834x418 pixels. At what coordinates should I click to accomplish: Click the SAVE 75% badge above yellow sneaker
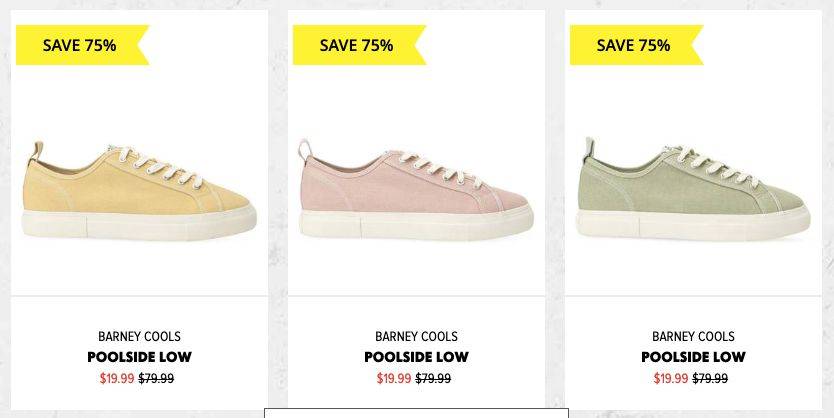pyautogui.click(x=82, y=45)
